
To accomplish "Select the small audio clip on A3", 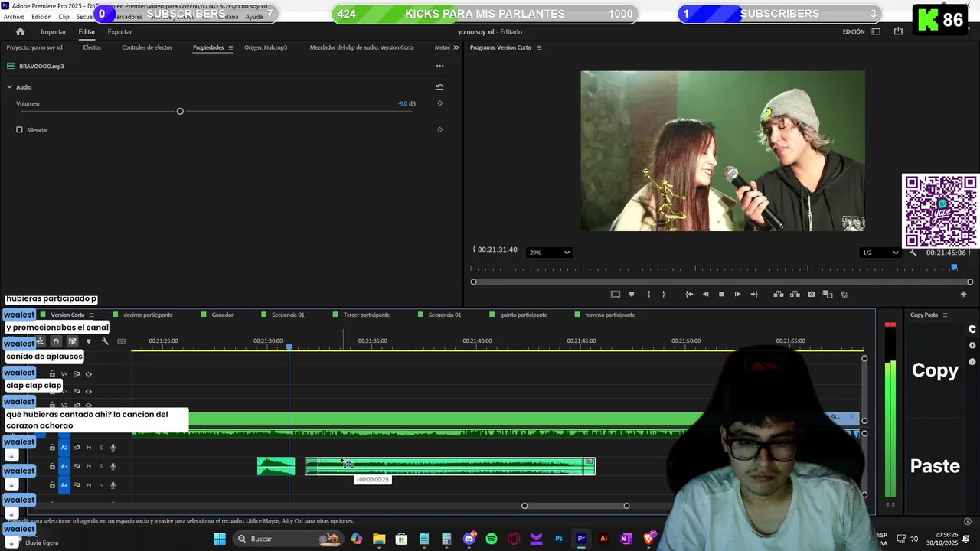I will pyautogui.click(x=276, y=466).
